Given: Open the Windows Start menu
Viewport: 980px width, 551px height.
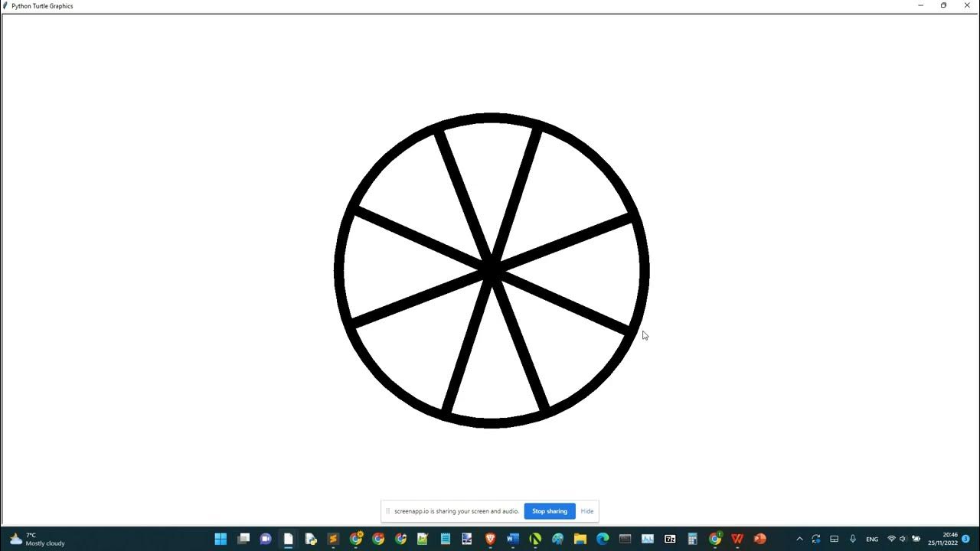Looking at the screenshot, I should pyautogui.click(x=220, y=539).
